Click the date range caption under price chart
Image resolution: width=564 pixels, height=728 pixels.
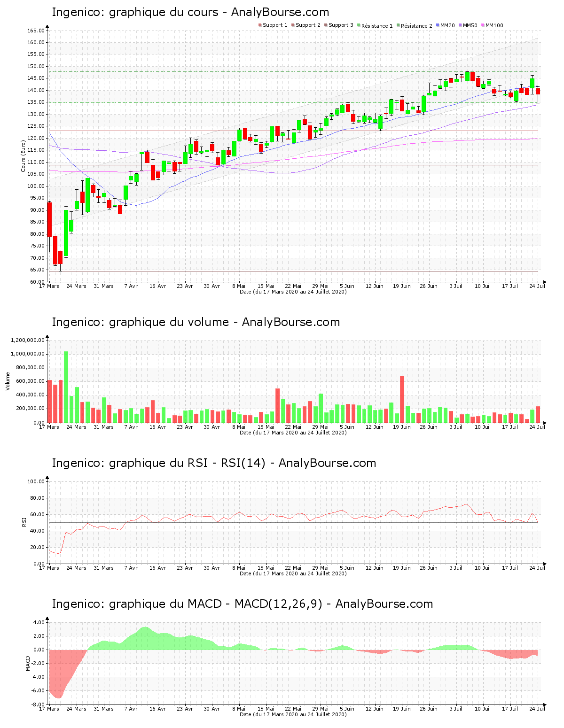point(293,292)
